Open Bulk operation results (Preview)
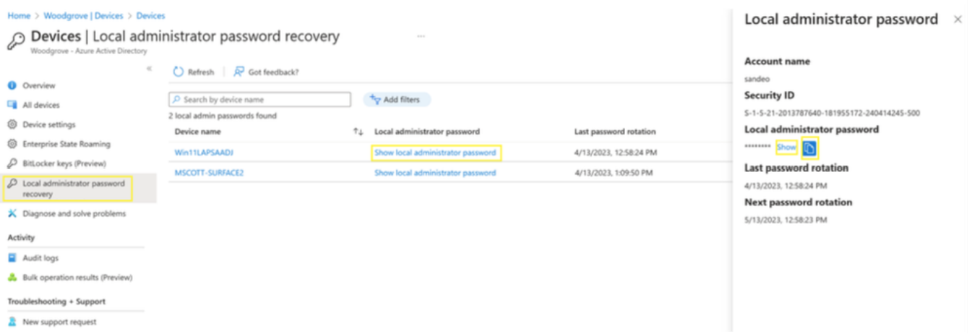The height and width of the screenshot is (334, 980). (77, 278)
